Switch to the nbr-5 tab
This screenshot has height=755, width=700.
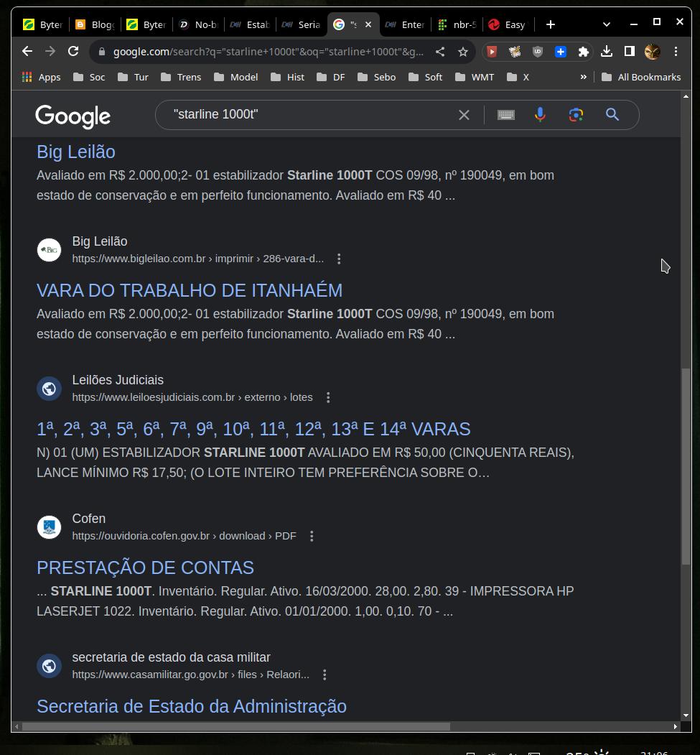457,24
